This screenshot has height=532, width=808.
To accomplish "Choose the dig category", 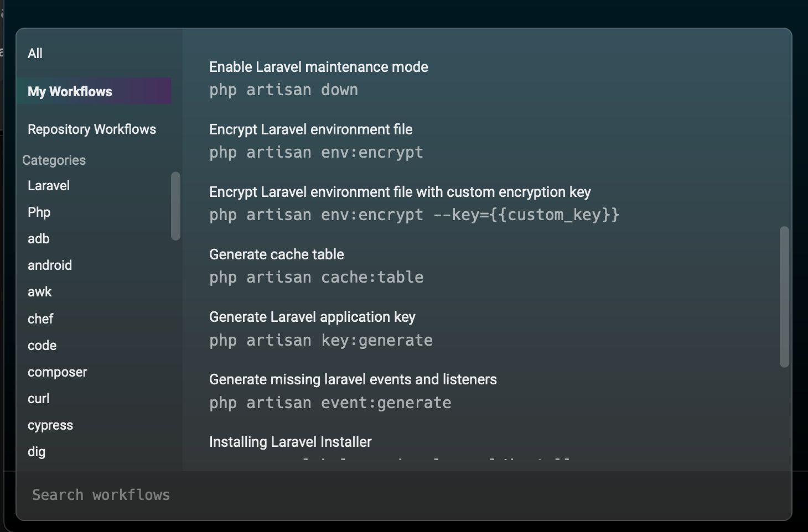I will coord(37,452).
